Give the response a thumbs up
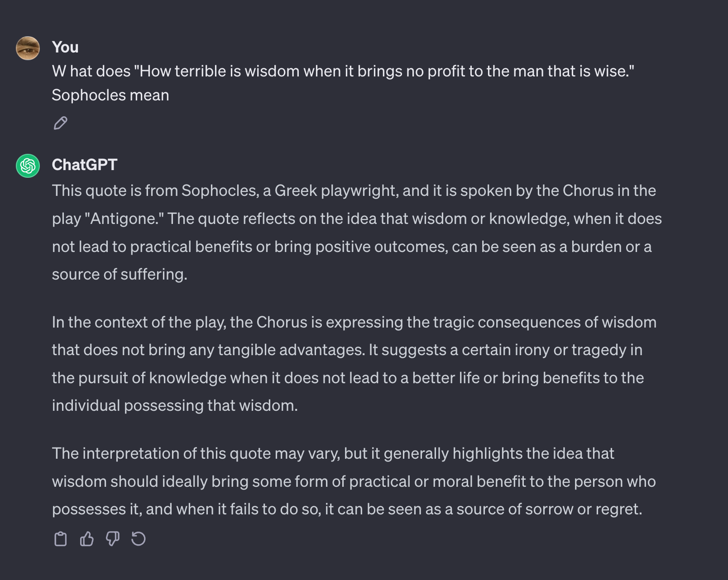Screen dimensions: 728x580 click(x=86, y=539)
